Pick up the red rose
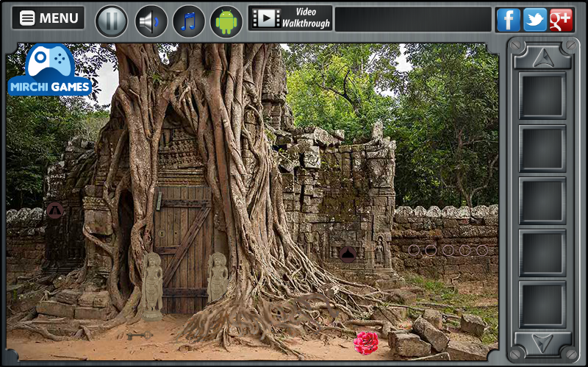Viewport: 588px width, 367px height. tap(366, 343)
